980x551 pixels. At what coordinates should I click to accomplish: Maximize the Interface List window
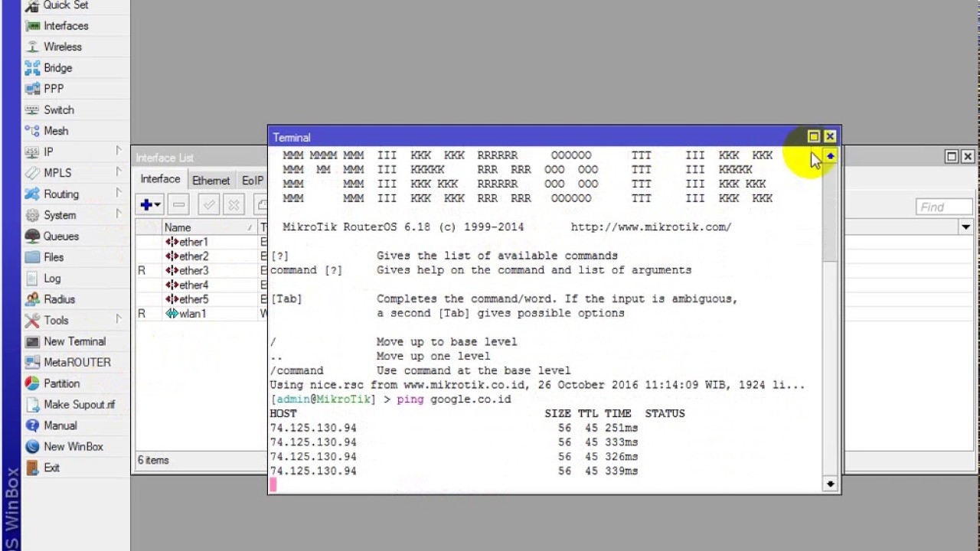point(952,156)
